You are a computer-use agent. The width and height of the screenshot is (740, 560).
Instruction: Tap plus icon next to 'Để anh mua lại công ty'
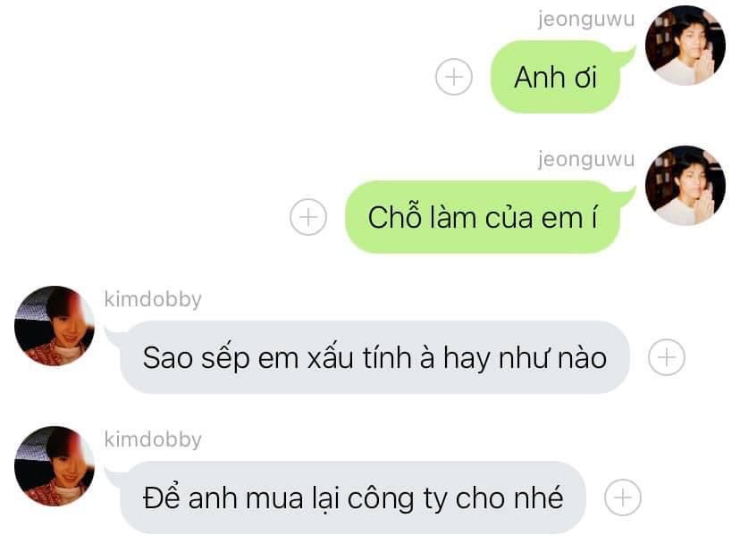tap(623, 497)
